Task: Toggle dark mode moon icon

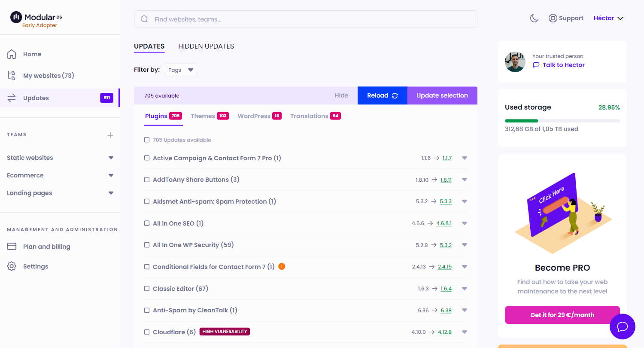Action: point(534,18)
